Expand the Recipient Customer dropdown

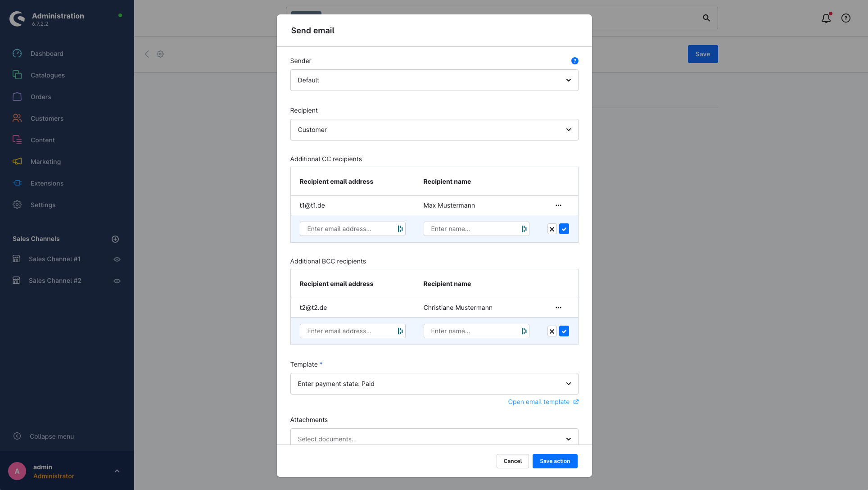coord(434,130)
